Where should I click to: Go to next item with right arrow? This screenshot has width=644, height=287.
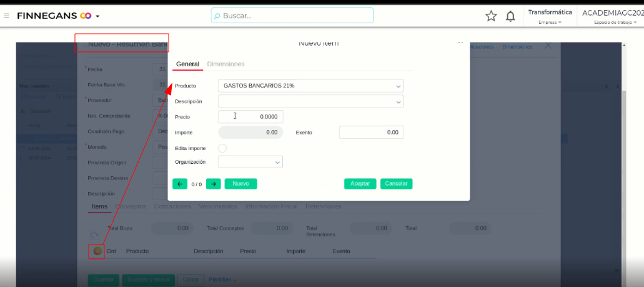point(213,184)
